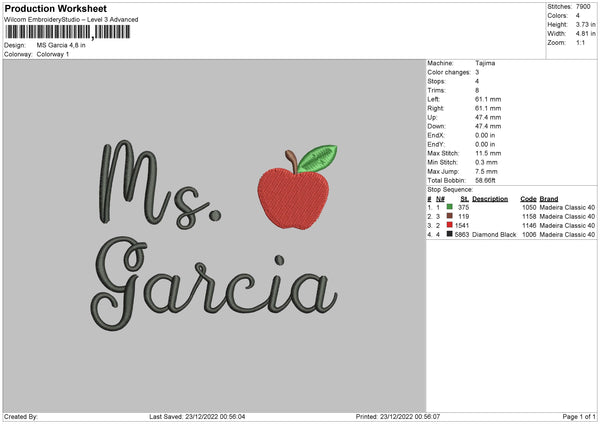Click the St. column header
Image resolution: width=600 pixels, height=424 pixels.
pos(462,198)
